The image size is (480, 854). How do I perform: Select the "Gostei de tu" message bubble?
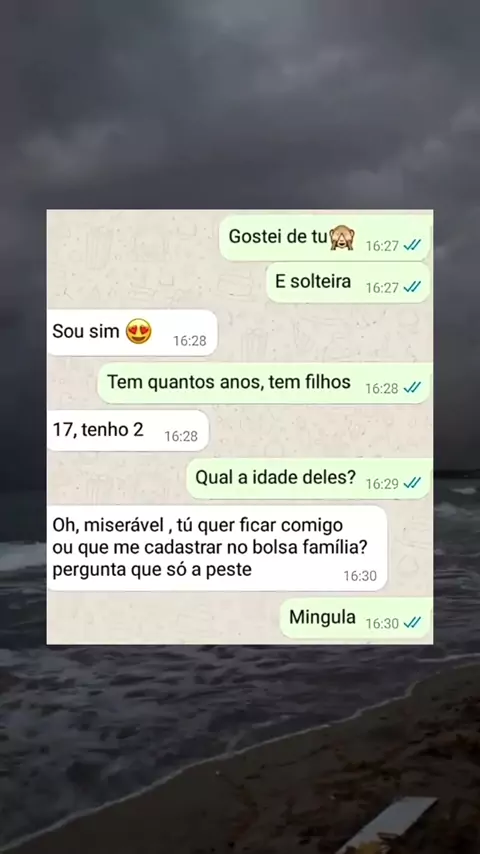(325, 238)
